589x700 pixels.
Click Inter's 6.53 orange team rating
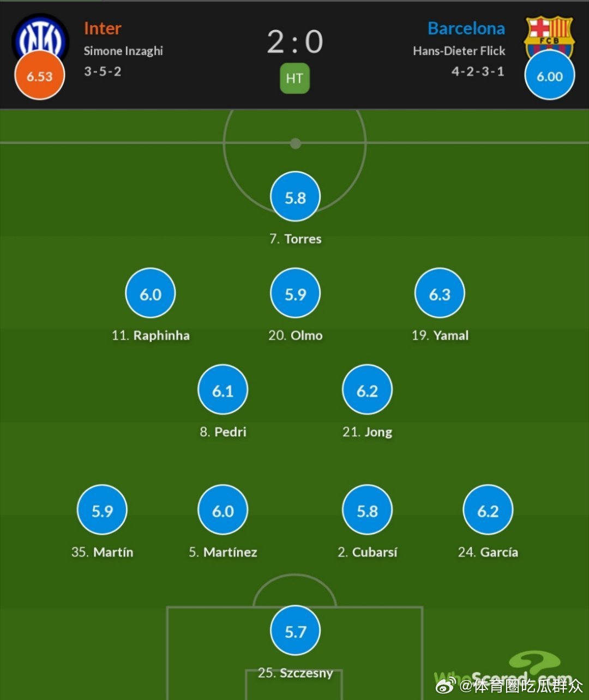click(40, 76)
